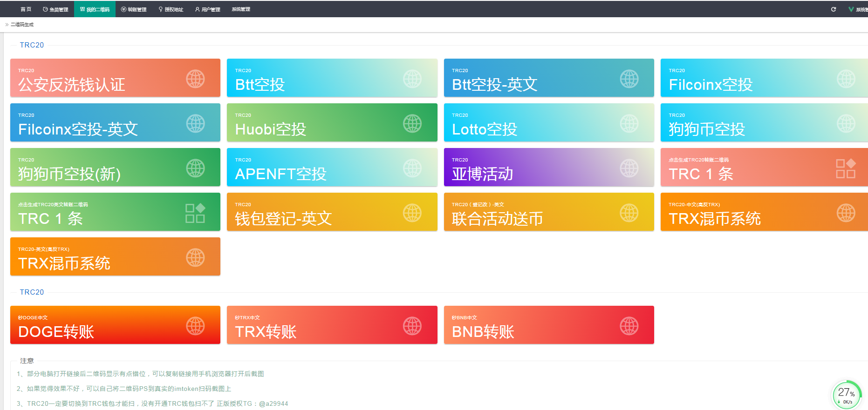Open the TRC20-英文 TRX混币系统 card
The width and height of the screenshot is (868, 410).
click(x=115, y=256)
